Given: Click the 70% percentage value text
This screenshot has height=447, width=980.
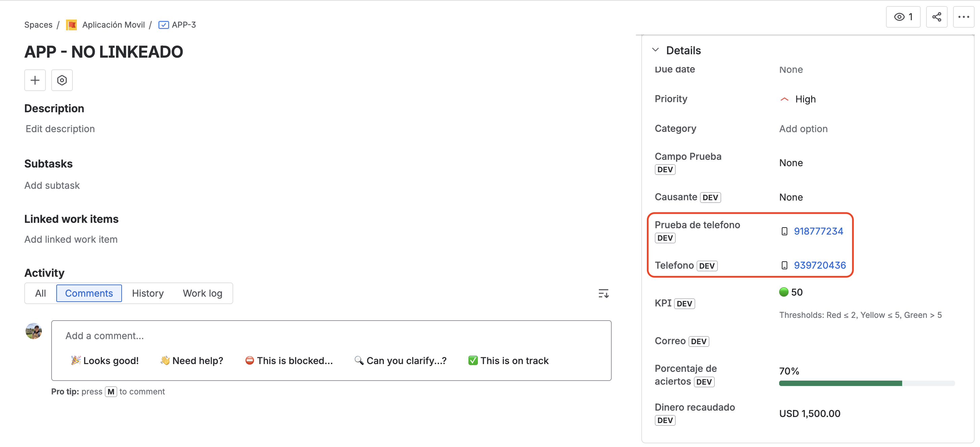Looking at the screenshot, I should point(789,371).
